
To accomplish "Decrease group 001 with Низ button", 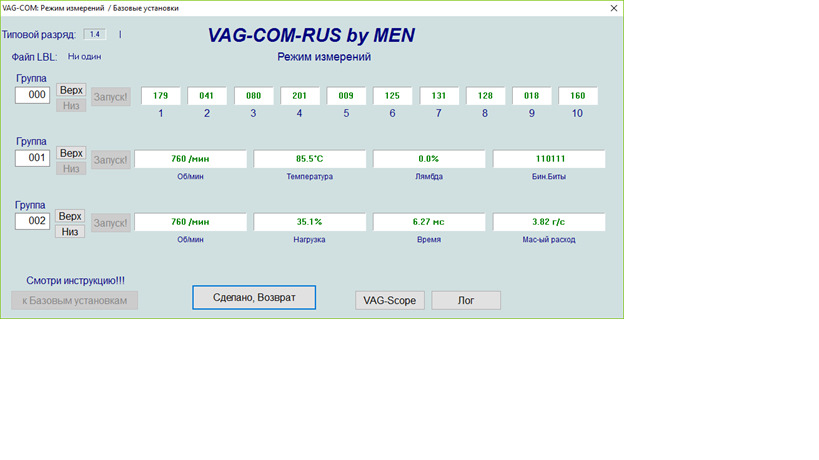I will coord(71,169).
